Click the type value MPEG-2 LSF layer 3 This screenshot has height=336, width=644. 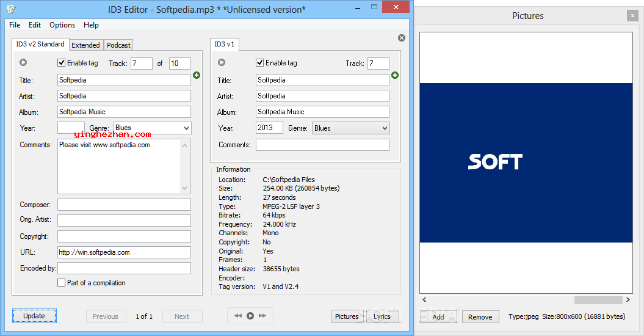click(x=291, y=206)
